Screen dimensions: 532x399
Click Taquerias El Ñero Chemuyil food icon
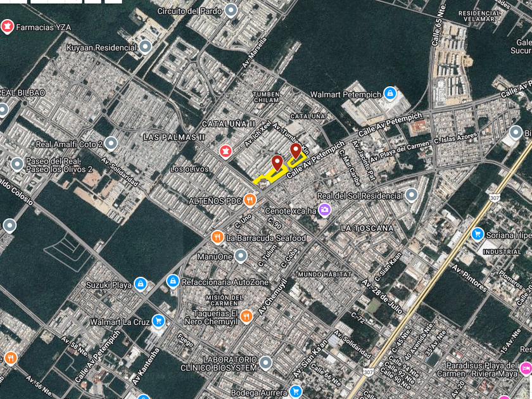tap(246, 317)
